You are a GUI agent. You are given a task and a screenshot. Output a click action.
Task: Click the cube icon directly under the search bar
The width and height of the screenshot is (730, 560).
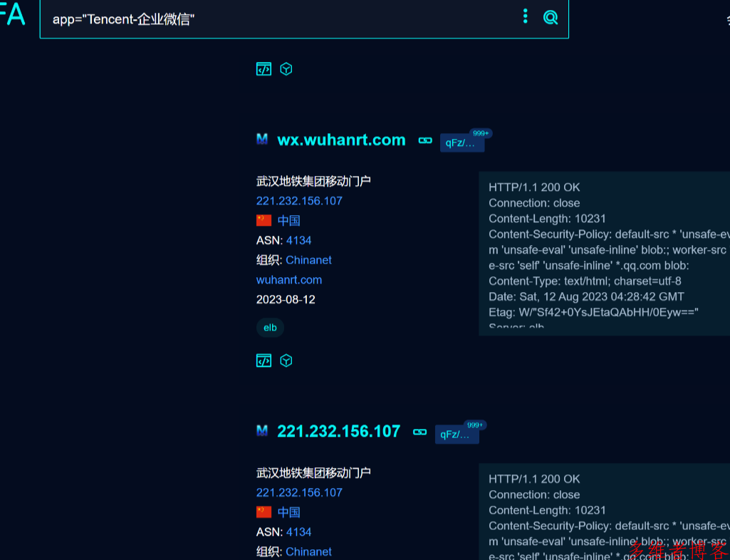coord(286,69)
